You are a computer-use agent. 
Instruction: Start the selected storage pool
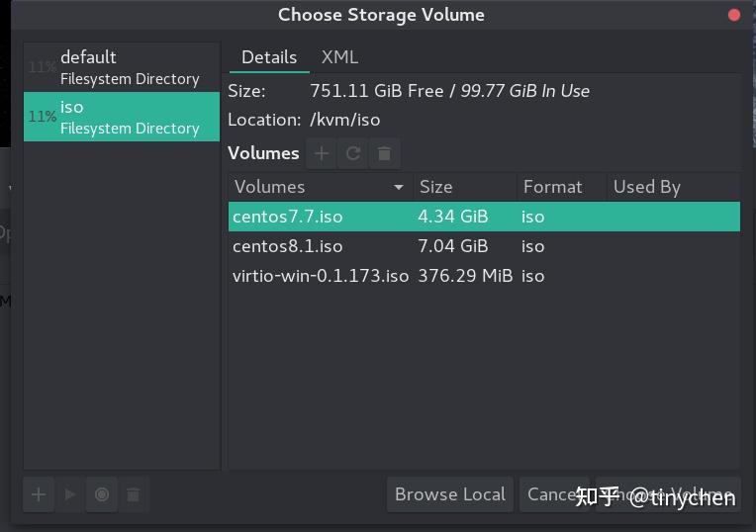point(70,494)
